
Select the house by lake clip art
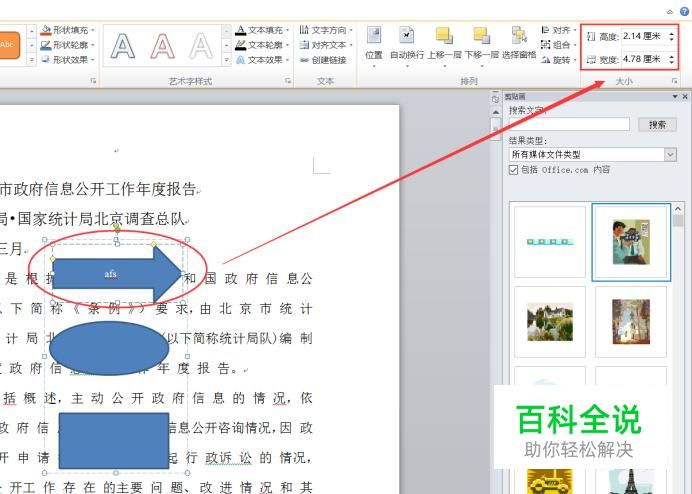(x=550, y=322)
